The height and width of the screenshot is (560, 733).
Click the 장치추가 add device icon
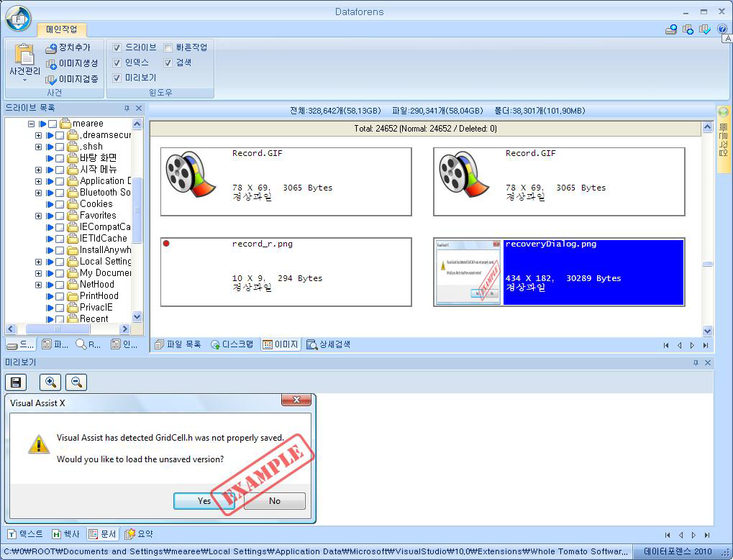[x=51, y=48]
